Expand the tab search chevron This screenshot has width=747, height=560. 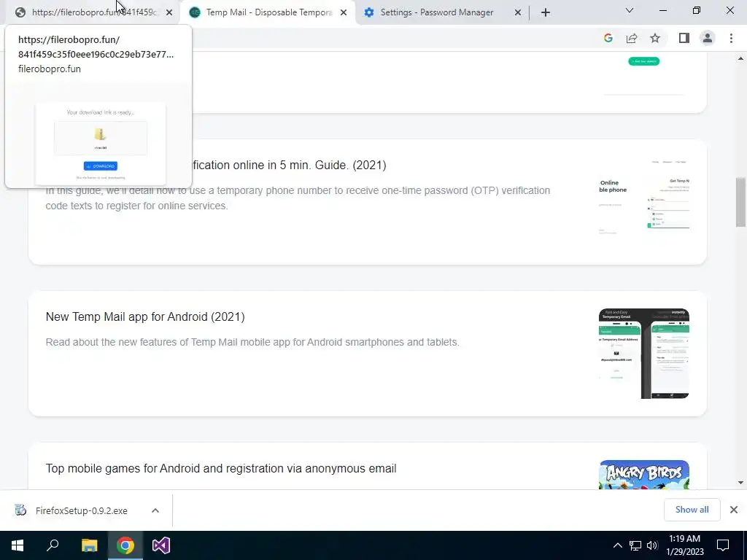pyautogui.click(x=630, y=10)
